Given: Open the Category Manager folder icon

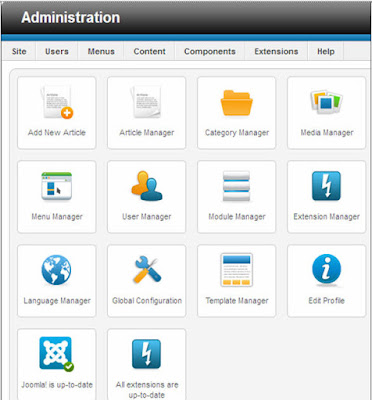Looking at the screenshot, I should (237, 103).
